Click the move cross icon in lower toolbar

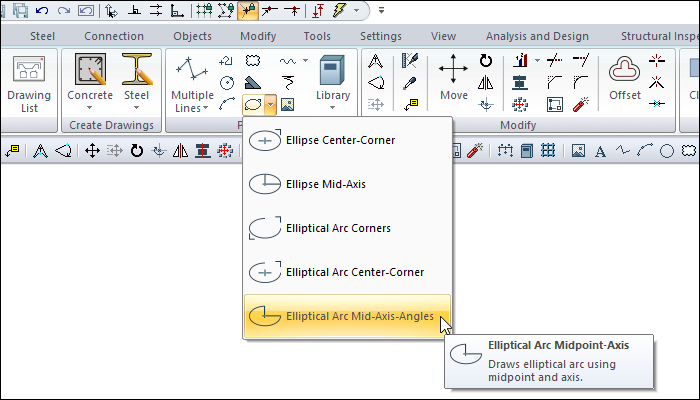pos(92,151)
